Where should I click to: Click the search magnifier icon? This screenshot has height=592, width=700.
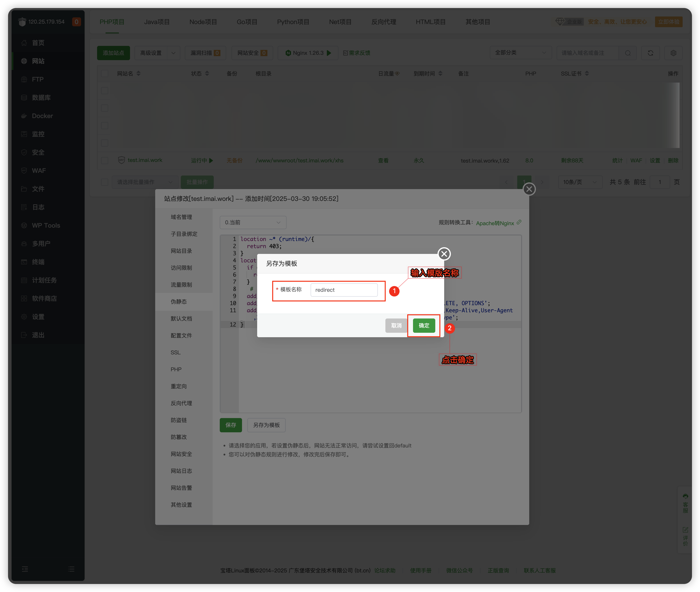pyautogui.click(x=628, y=53)
